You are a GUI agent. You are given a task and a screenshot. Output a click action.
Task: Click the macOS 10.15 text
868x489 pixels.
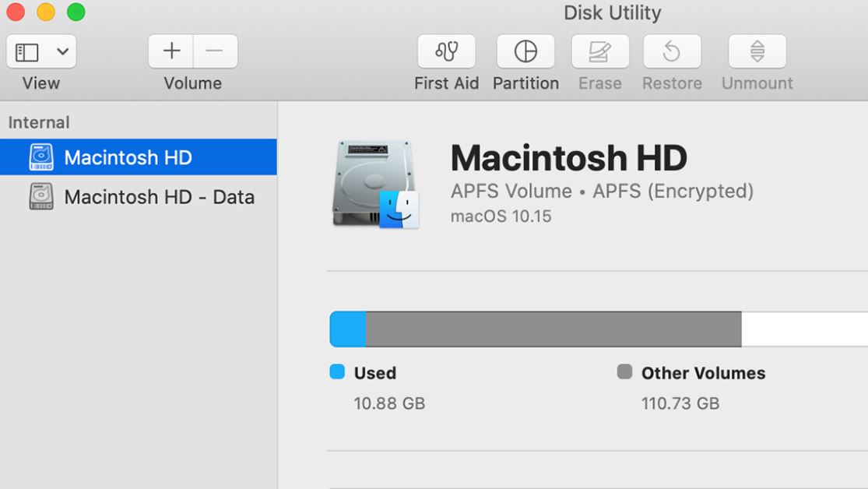501,216
